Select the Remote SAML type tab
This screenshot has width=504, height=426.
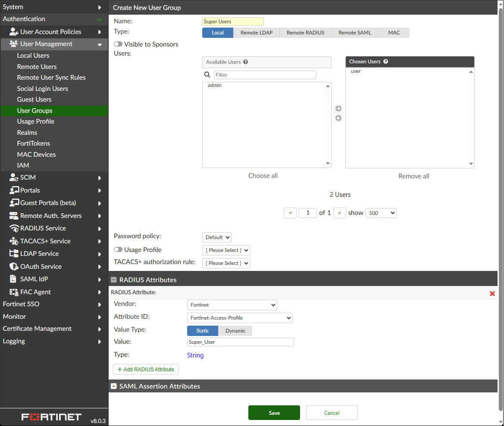[x=355, y=33]
